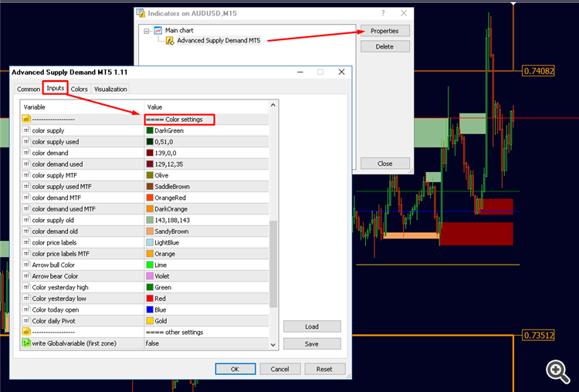The width and height of the screenshot is (579, 392).
Task: Click the help question mark in Indicators window
Action: [383, 13]
